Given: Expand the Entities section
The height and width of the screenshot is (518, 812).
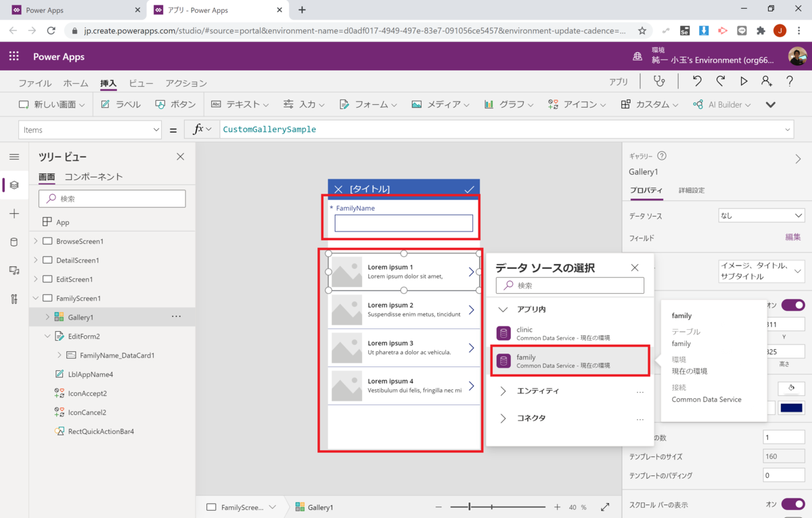Looking at the screenshot, I should tap(503, 391).
